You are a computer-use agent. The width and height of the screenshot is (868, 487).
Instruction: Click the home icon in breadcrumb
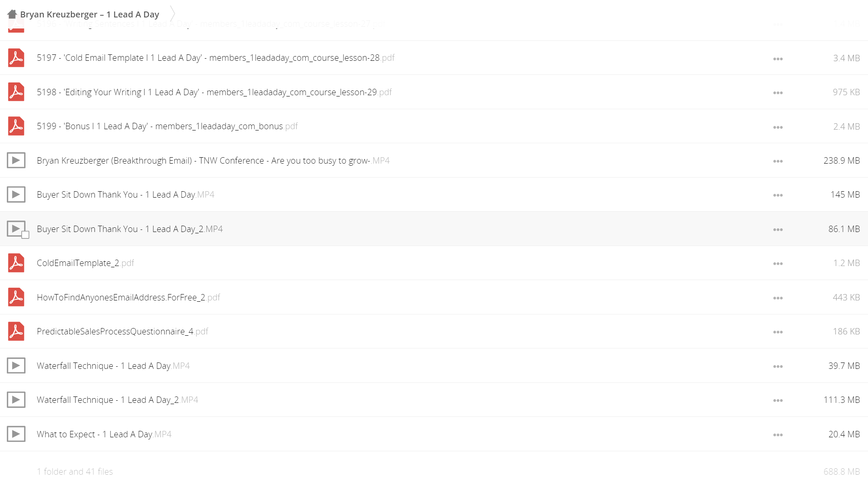tap(12, 14)
